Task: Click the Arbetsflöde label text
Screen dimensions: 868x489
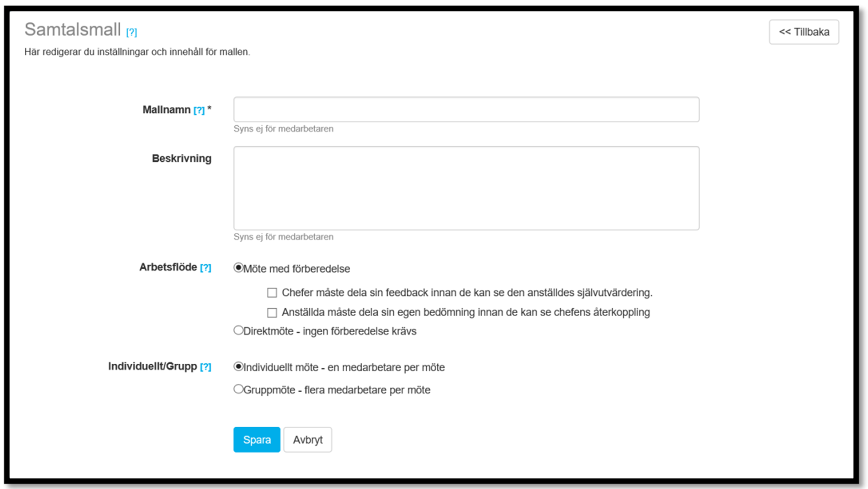Action: (168, 267)
